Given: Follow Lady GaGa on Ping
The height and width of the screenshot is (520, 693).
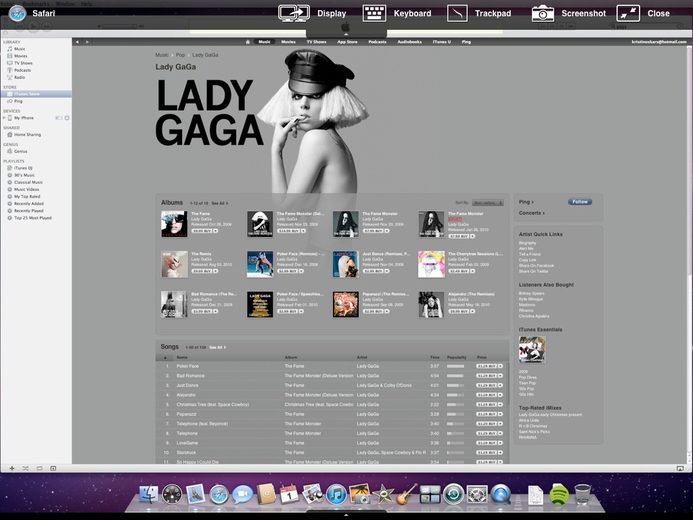Looking at the screenshot, I should tap(580, 202).
